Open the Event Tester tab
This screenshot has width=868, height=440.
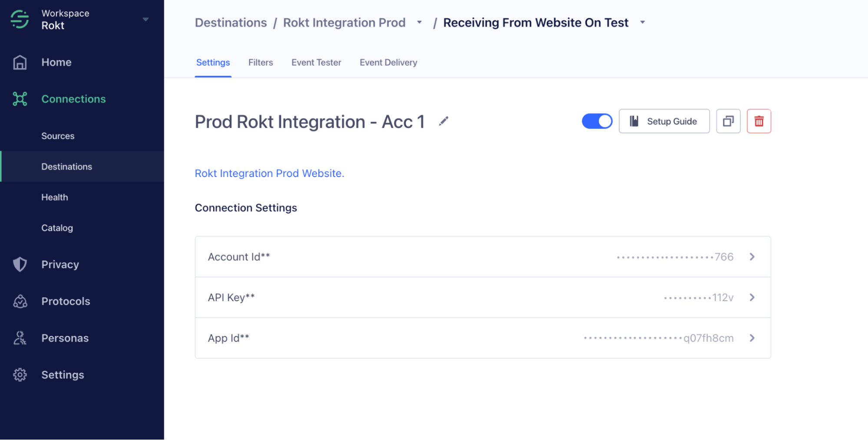pos(317,62)
